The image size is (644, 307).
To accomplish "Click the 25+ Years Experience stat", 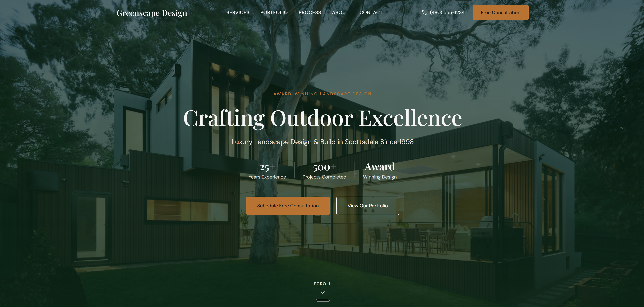I will pyautogui.click(x=267, y=171).
